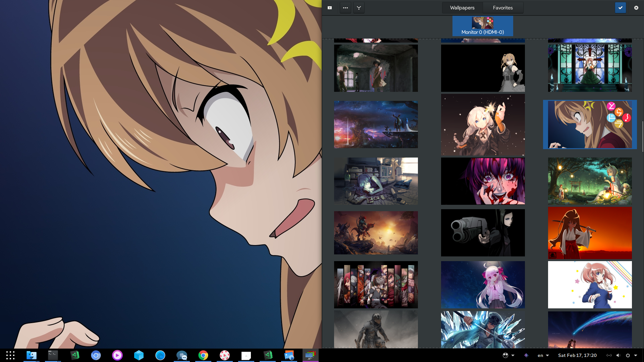The image size is (644, 362).
Task: Expand the system menu arrow next to power
Action: (x=636, y=355)
